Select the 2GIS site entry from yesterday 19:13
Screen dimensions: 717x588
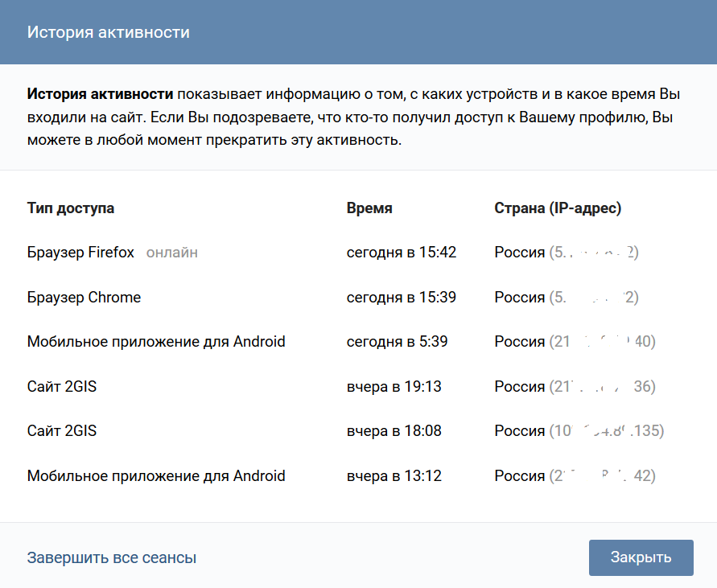(x=62, y=387)
